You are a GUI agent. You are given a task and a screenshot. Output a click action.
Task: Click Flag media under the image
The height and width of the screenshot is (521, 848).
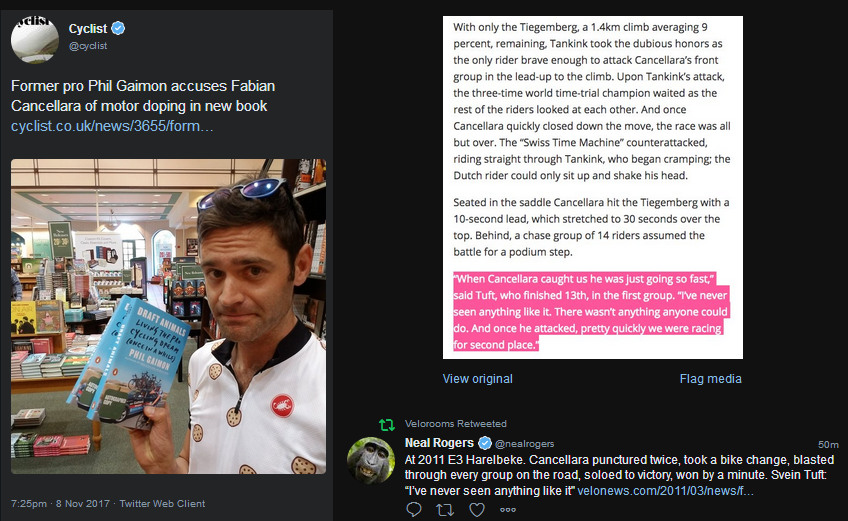click(711, 379)
